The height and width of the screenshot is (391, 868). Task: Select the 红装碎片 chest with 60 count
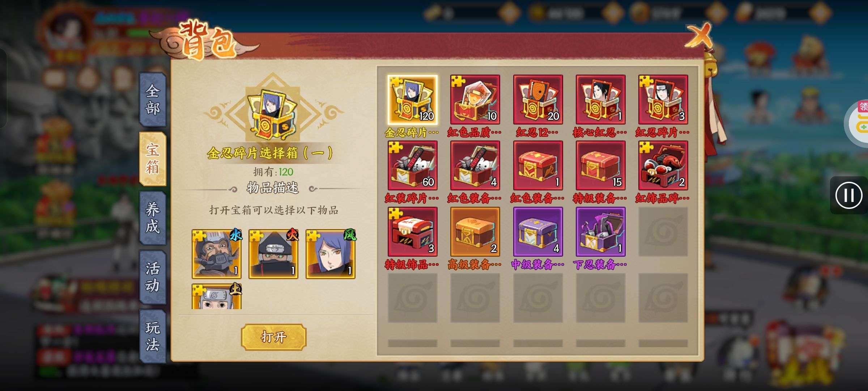(x=412, y=165)
